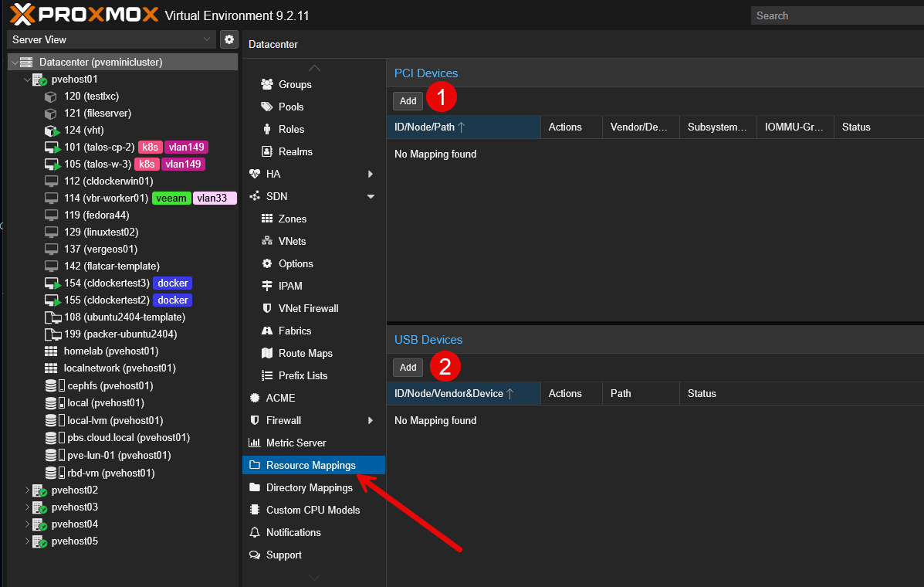924x587 pixels.
Task: Click the Roles person icon
Action: (x=267, y=129)
